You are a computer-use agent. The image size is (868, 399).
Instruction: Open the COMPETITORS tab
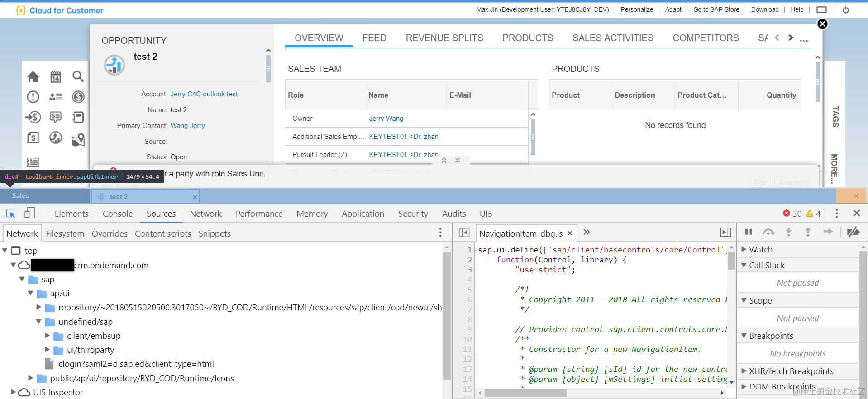[x=706, y=38]
